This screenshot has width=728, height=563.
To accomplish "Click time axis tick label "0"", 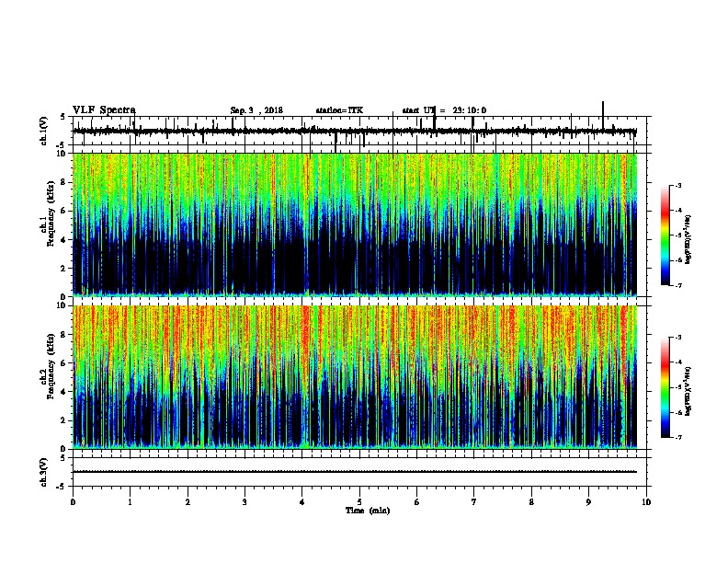I will tap(73, 502).
